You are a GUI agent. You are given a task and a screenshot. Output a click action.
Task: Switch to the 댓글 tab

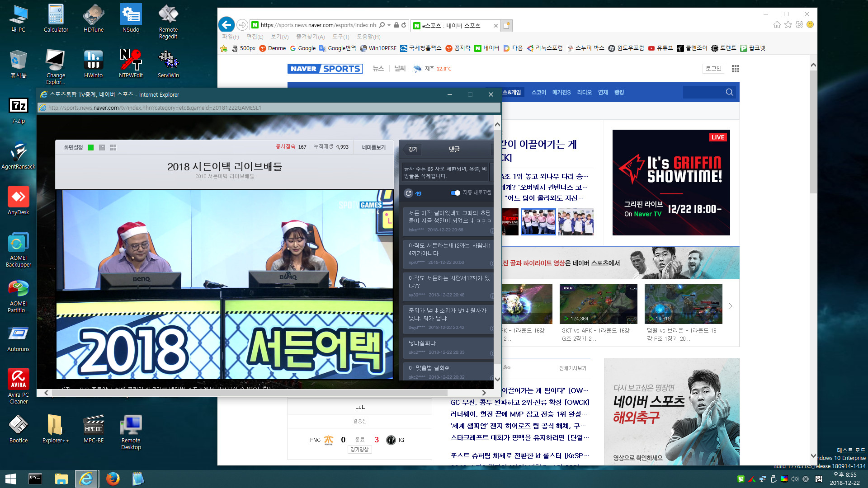click(x=454, y=149)
